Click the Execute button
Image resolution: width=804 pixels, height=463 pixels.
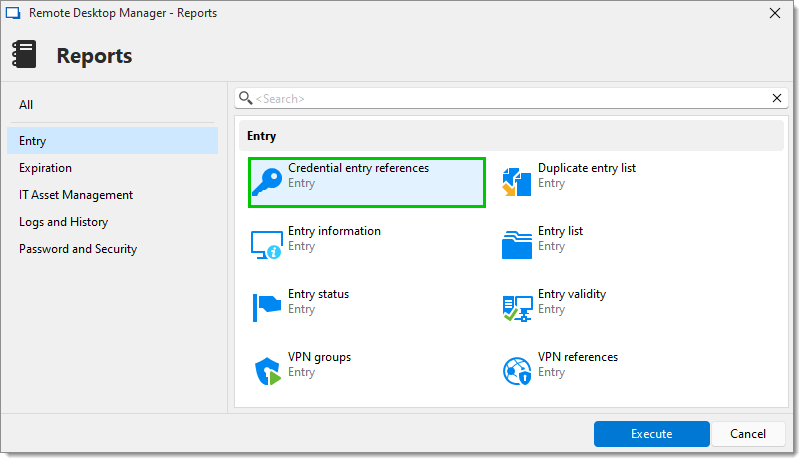(651, 434)
